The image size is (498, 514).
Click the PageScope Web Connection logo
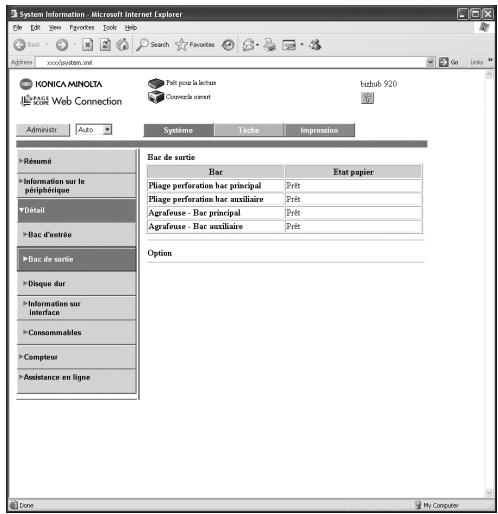pyautogui.click(x=71, y=101)
